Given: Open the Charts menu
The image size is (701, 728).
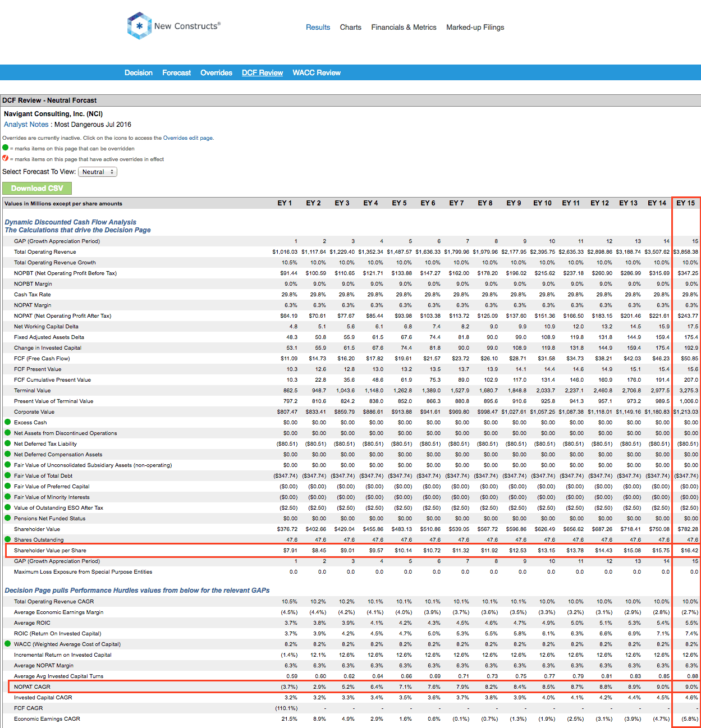Looking at the screenshot, I should [351, 27].
